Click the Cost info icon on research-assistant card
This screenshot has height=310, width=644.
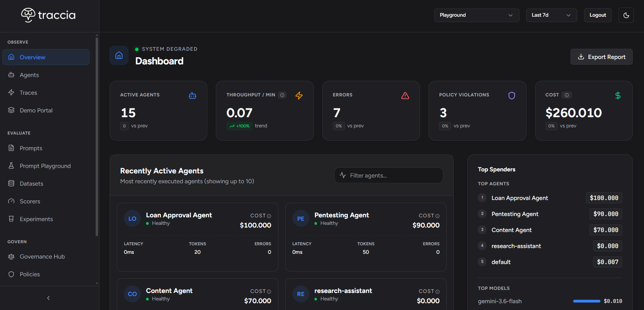point(437,292)
